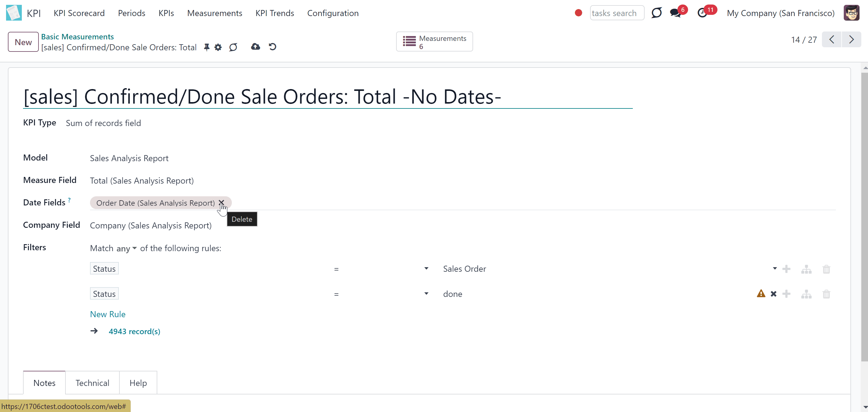
Task: Open the chat messages icon with badge 6
Action: (x=676, y=13)
